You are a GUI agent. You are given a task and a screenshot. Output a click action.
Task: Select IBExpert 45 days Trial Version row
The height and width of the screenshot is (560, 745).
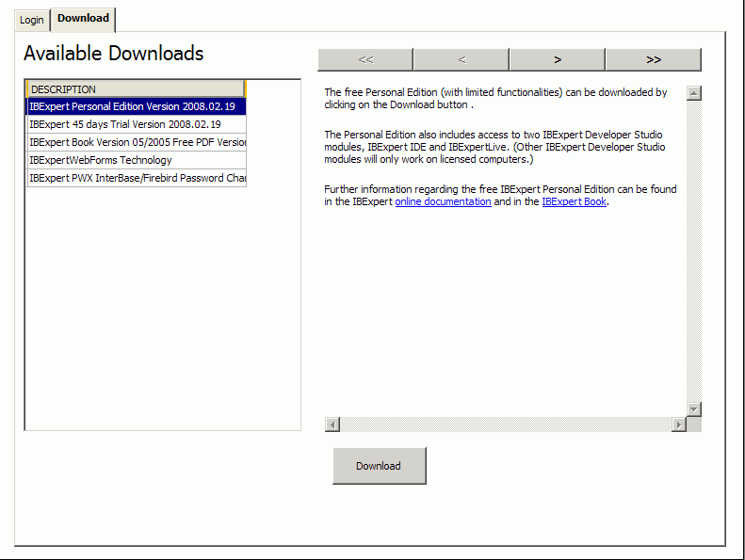[x=137, y=124]
